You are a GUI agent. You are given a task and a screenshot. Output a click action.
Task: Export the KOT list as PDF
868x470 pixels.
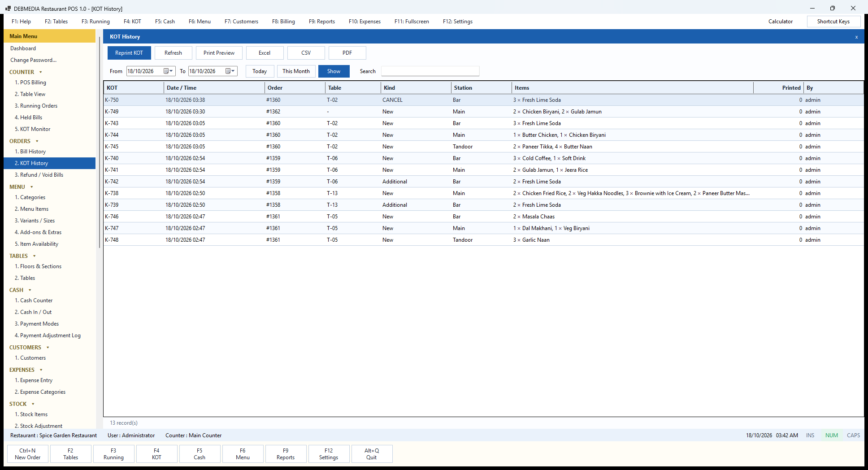tap(347, 53)
